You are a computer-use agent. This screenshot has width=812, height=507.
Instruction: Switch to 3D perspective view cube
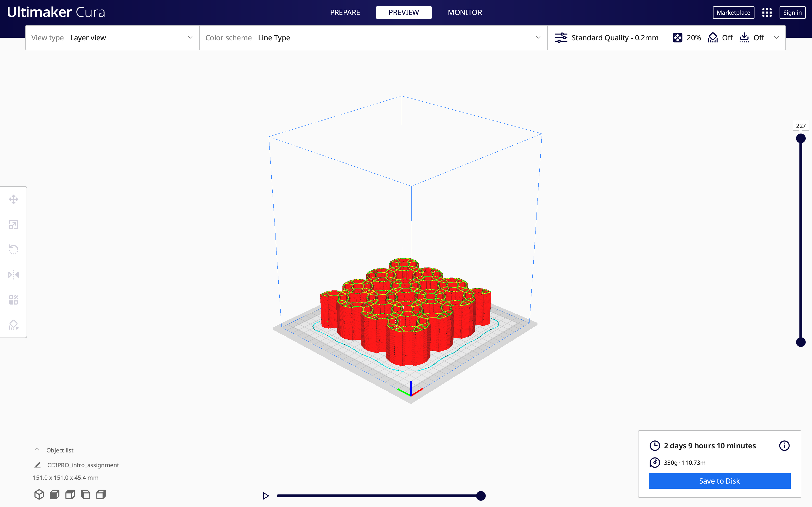pos(39,494)
